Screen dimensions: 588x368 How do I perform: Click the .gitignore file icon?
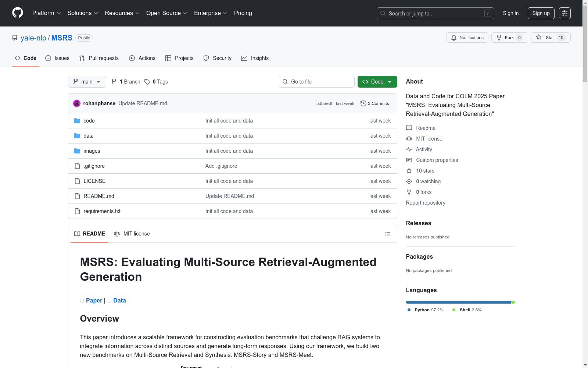click(x=77, y=166)
